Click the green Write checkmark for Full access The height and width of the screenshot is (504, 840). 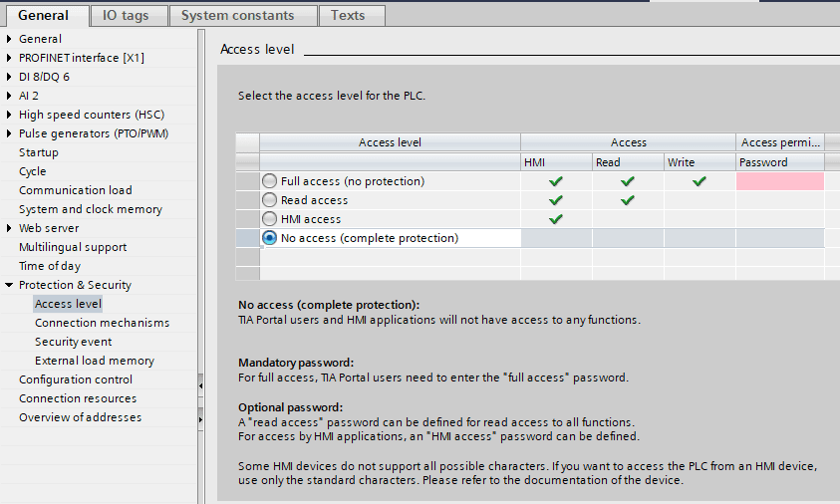pos(700,181)
